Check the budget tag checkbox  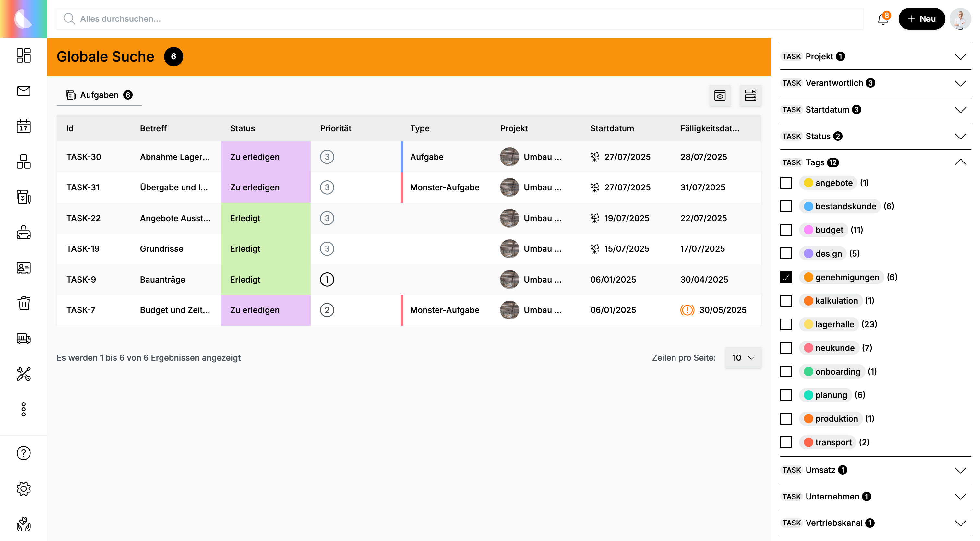[786, 230]
